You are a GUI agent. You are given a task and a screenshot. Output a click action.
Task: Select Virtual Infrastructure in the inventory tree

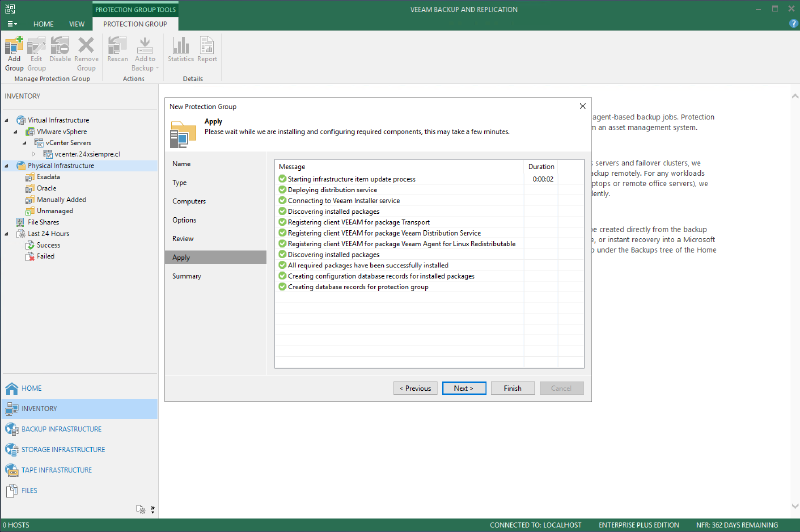click(58, 120)
